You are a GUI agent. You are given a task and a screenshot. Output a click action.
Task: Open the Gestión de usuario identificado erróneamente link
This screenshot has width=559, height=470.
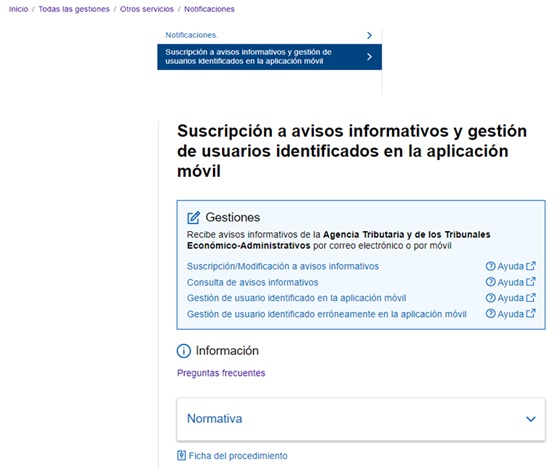[x=327, y=314]
